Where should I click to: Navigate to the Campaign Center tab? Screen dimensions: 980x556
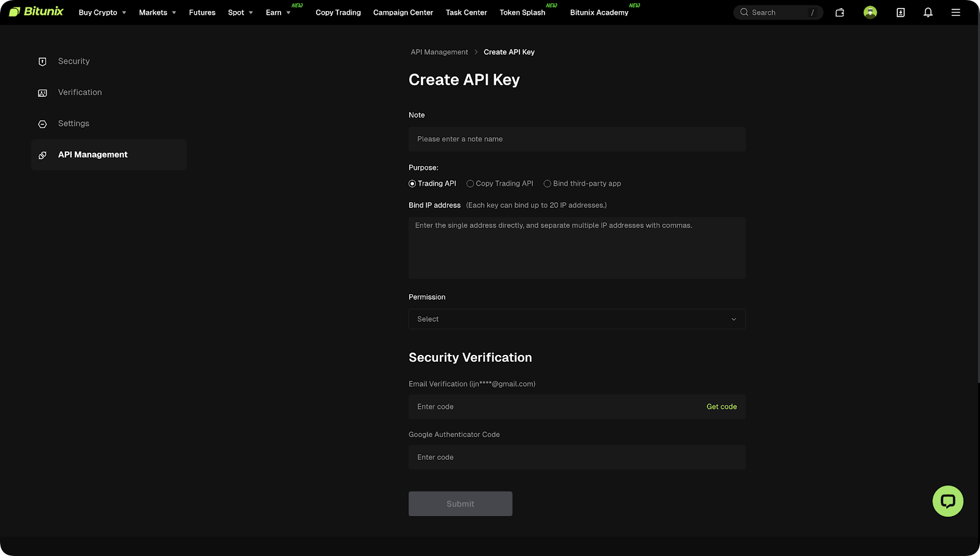click(x=402, y=12)
